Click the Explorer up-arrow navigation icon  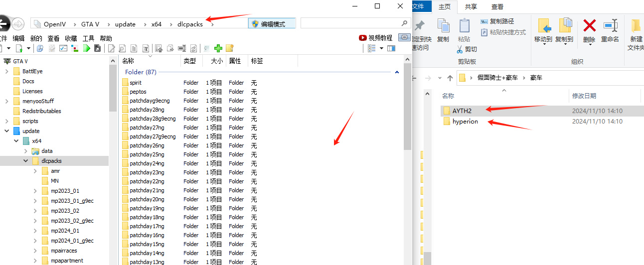click(x=450, y=78)
